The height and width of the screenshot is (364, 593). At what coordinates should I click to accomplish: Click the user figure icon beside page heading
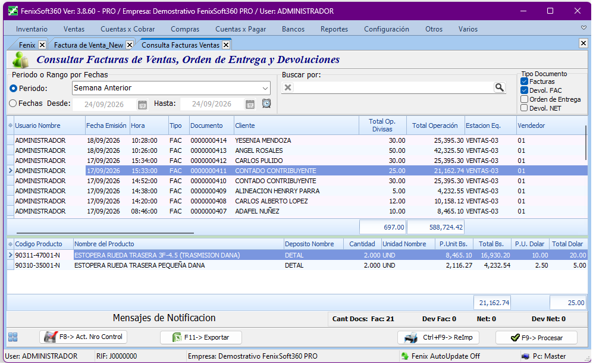(x=20, y=59)
